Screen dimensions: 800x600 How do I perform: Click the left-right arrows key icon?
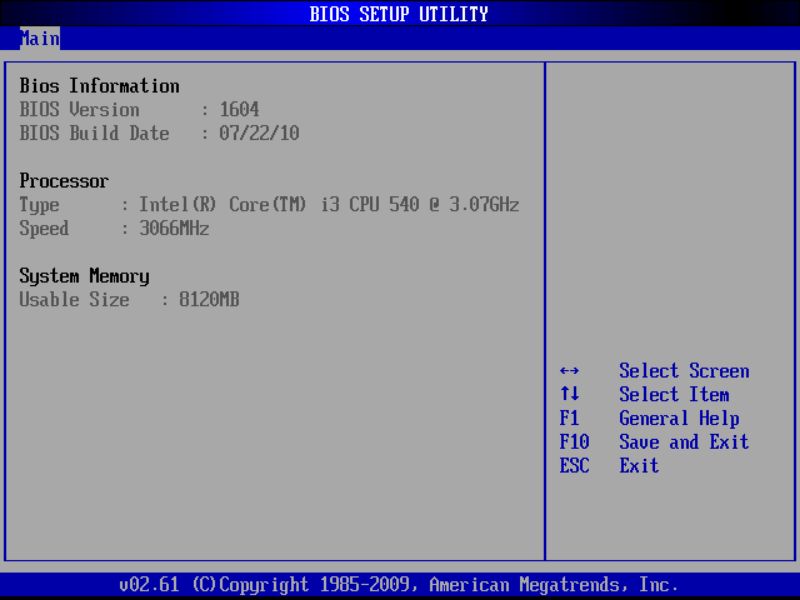(x=569, y=371)
